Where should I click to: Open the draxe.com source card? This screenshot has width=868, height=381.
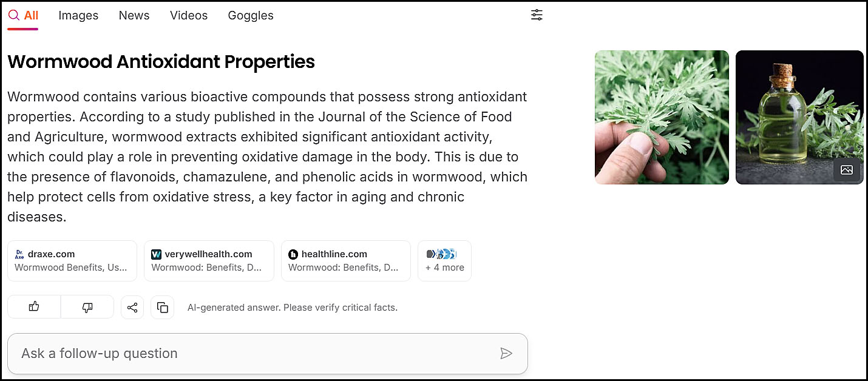click(x=72, y=261)
